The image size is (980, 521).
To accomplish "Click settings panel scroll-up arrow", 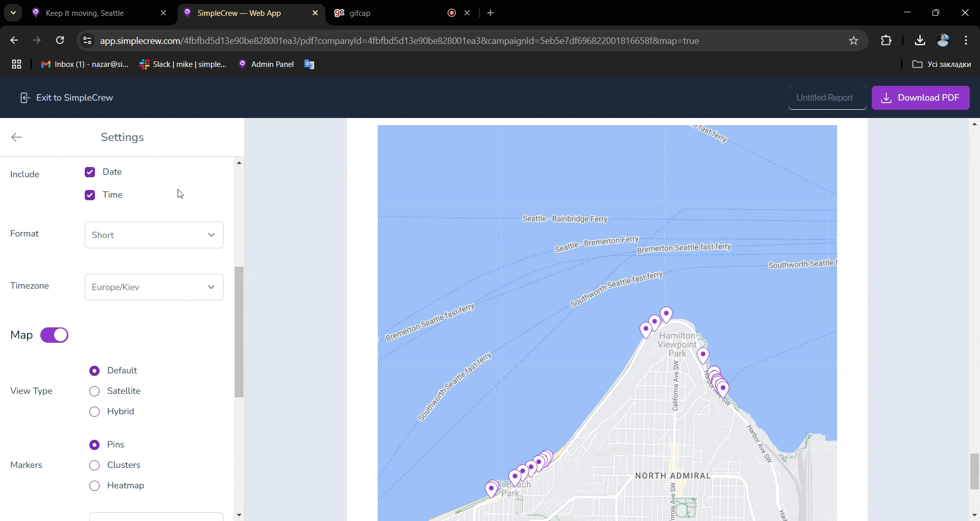I will coord(239,163).
